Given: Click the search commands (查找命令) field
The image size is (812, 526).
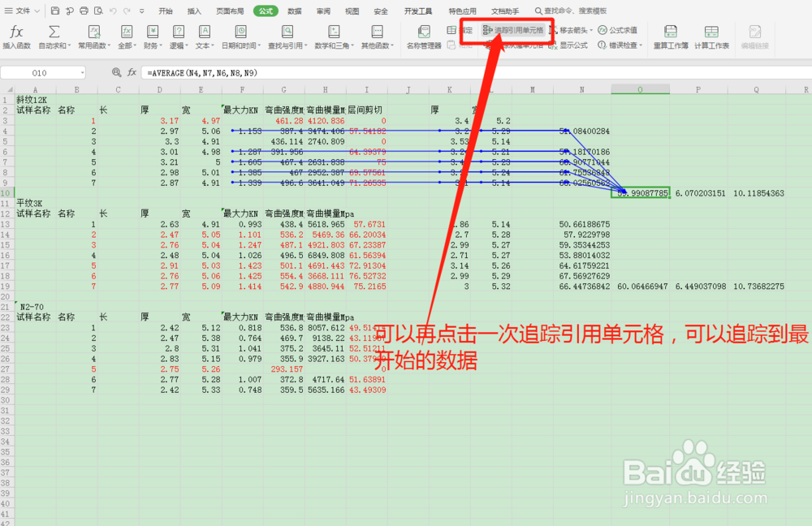Looking at the screenshot, I should click(x=571, y=11).
